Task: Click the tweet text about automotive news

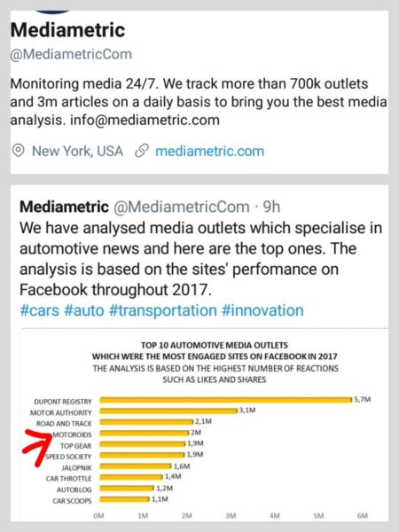Action: (201, 259)
